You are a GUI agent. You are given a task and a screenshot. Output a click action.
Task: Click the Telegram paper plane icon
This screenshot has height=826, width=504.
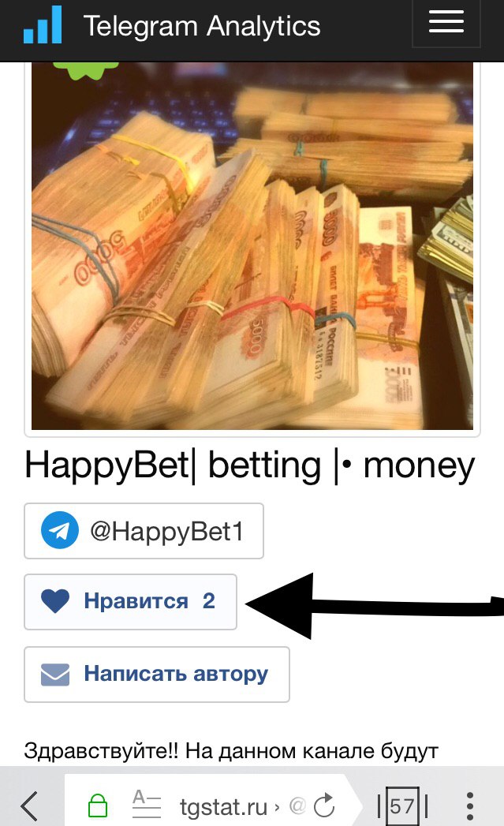[60, 530]
